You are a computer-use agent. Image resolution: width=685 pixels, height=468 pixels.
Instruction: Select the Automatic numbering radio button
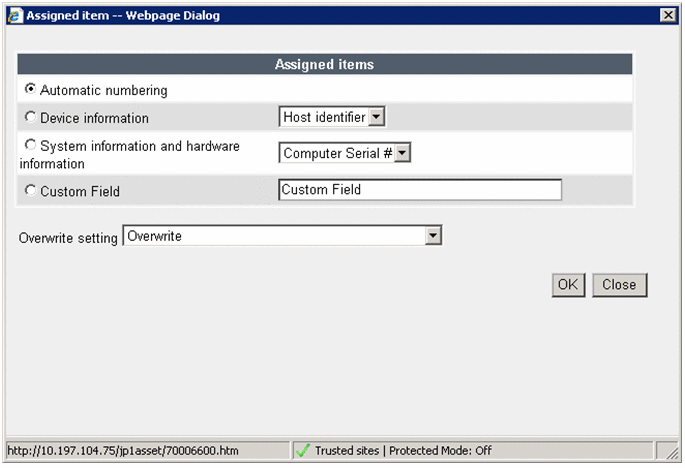click(30, 89)
